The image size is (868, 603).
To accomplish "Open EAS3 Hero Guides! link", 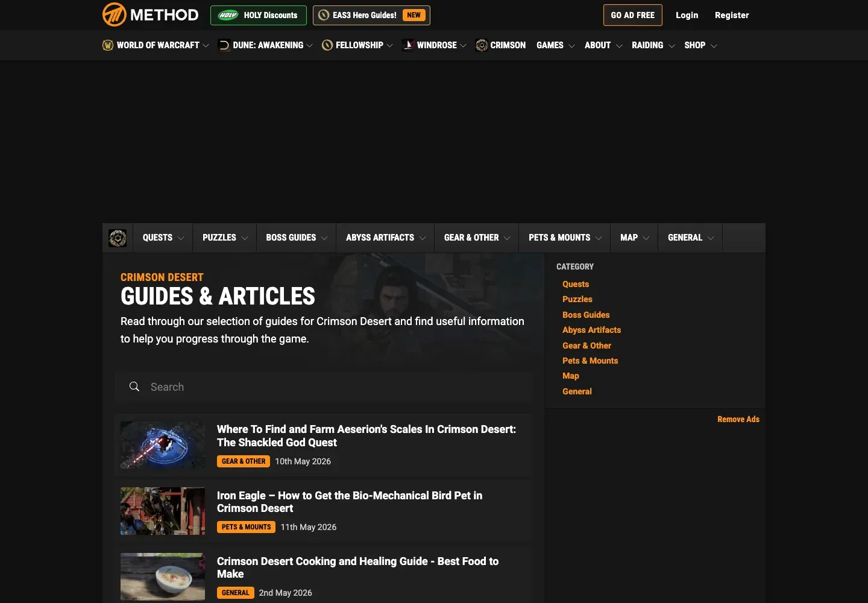I will tap(371, 15).
